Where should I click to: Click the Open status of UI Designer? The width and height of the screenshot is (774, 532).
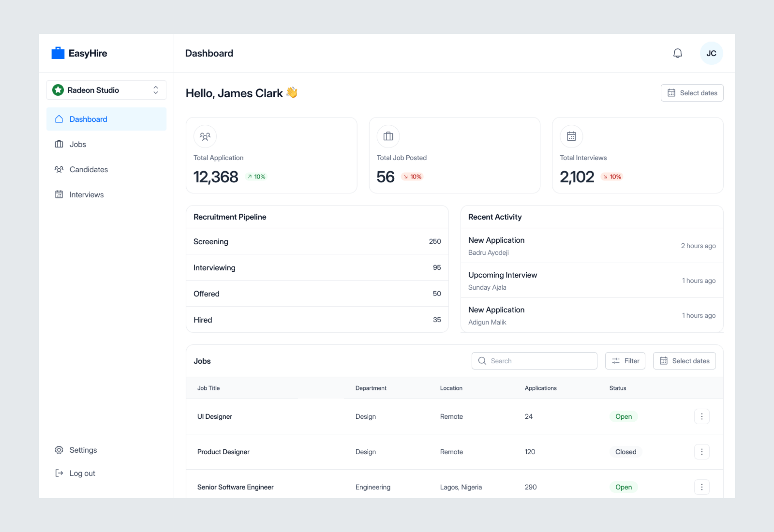623,417
